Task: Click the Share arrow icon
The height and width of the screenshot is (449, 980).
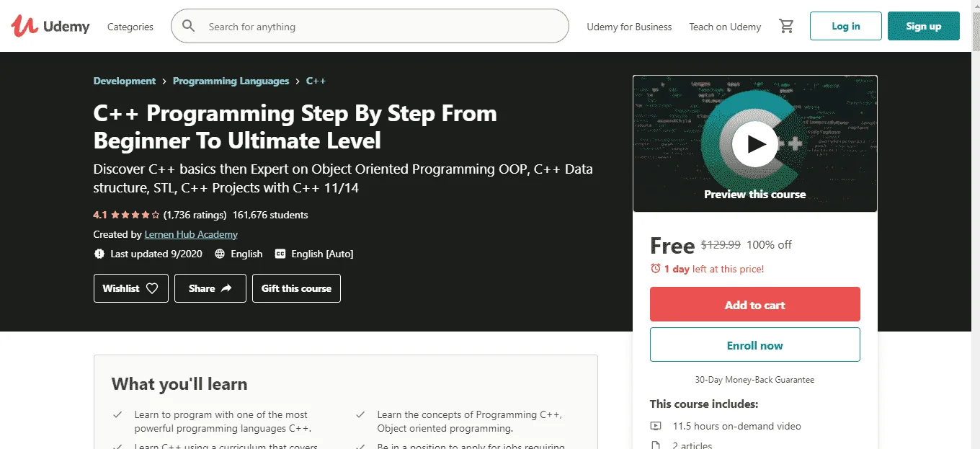Action: [226, 288]
